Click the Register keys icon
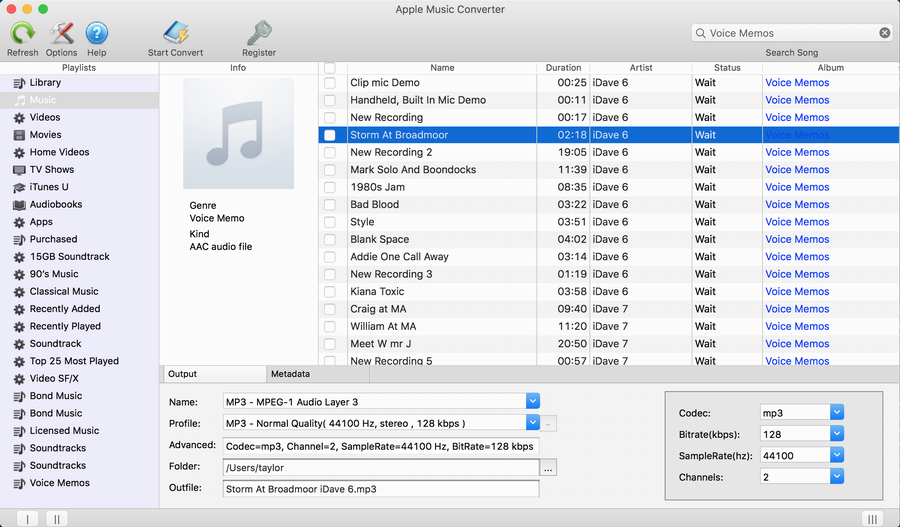The height and width of the screenshot is (527, 900). coord(259,33)
